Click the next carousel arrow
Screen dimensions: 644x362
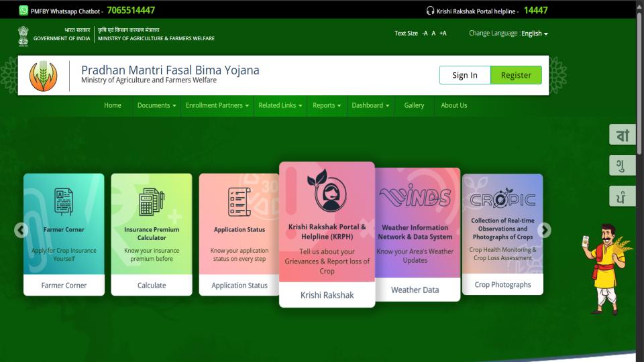pos(544,230)
